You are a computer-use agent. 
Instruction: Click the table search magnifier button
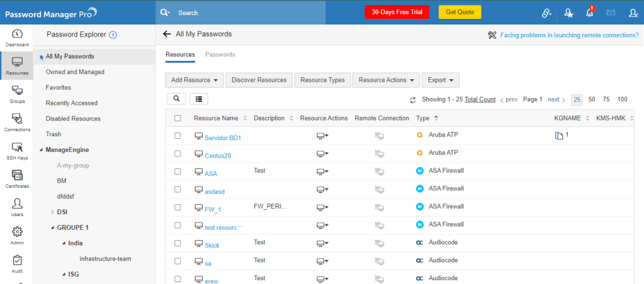[176, 99]
